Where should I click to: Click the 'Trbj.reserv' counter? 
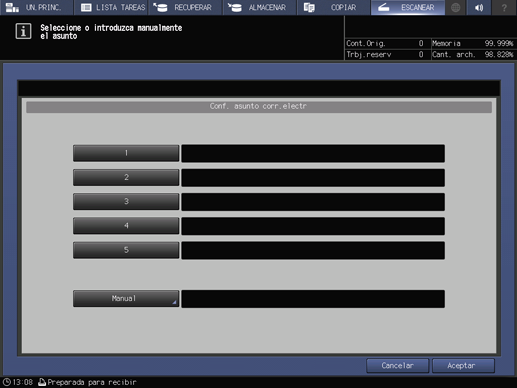pos(385,54)
